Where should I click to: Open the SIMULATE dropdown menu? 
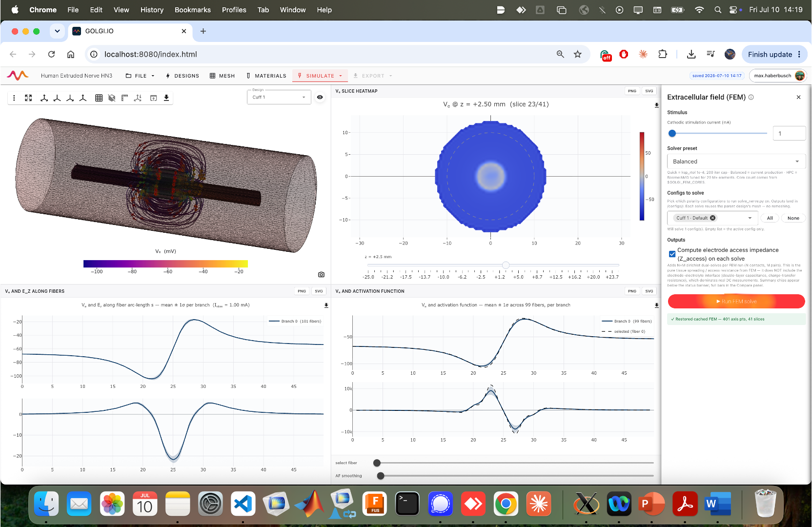tap(320, 76)
